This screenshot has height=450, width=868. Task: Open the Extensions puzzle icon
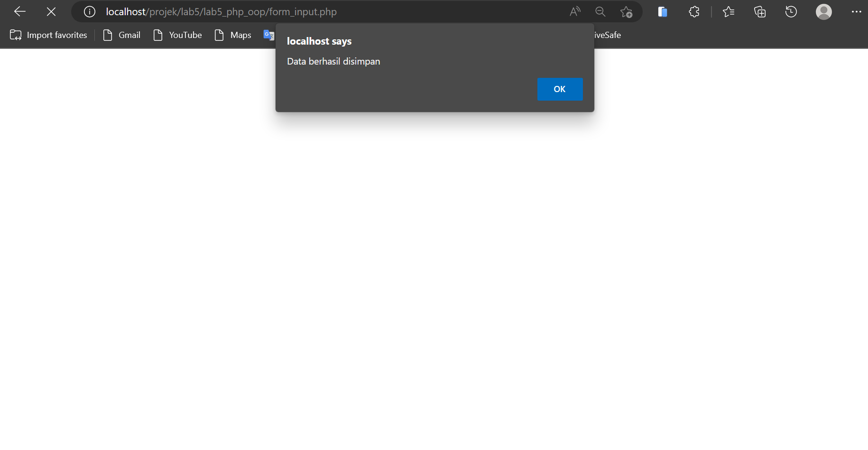click(693, 11)
